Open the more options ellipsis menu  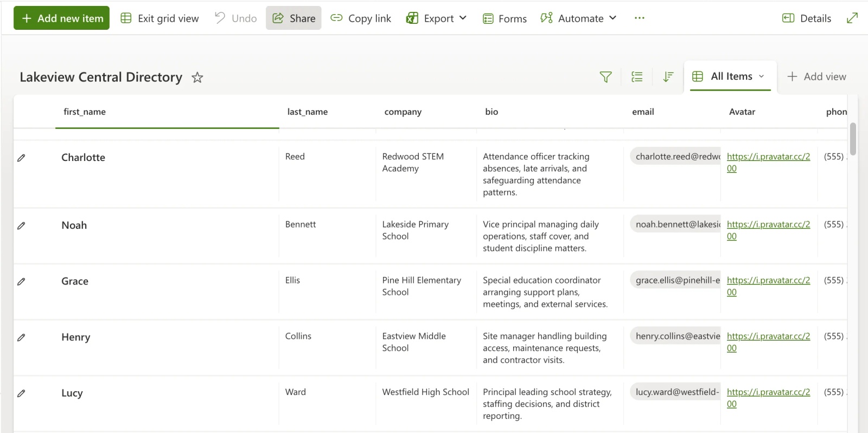click(x=640, y=18)
